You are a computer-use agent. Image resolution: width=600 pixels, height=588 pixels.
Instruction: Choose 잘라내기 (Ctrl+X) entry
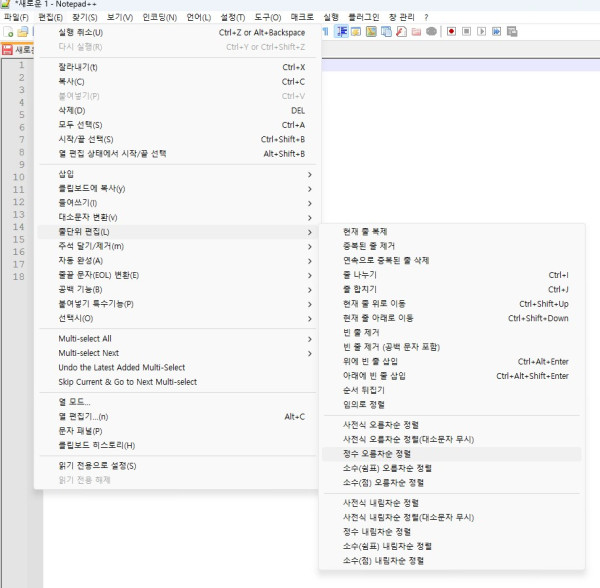pyautogui.click(x=177, y=67)
